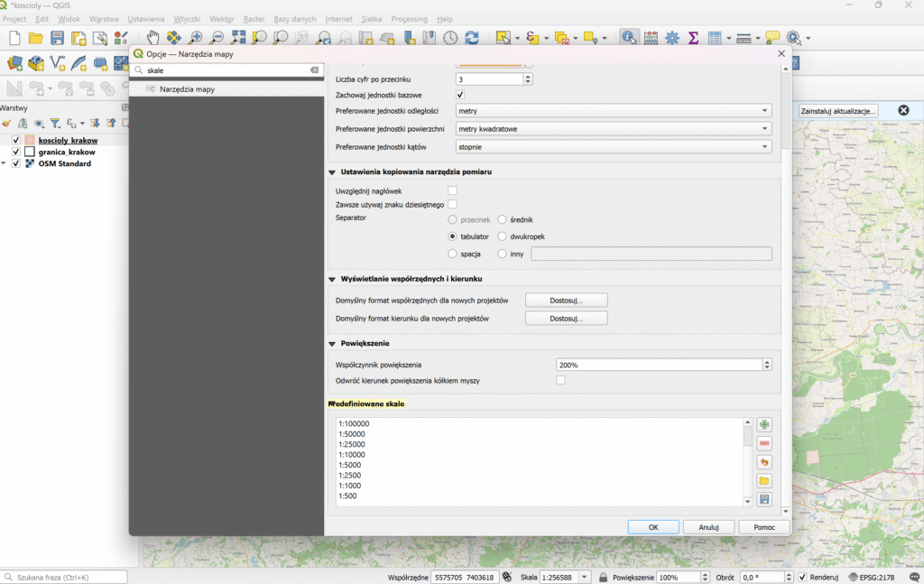Open Preferowane jednostki odległości dropdown

(614, 111)
